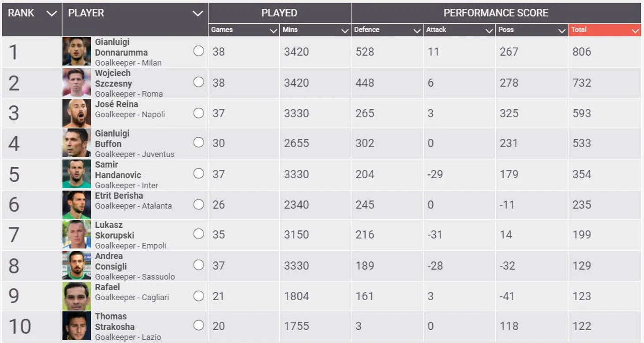Click the Poss column sort chevron
The width and height of the screenshot is (644, 343).
click(562, 30)
